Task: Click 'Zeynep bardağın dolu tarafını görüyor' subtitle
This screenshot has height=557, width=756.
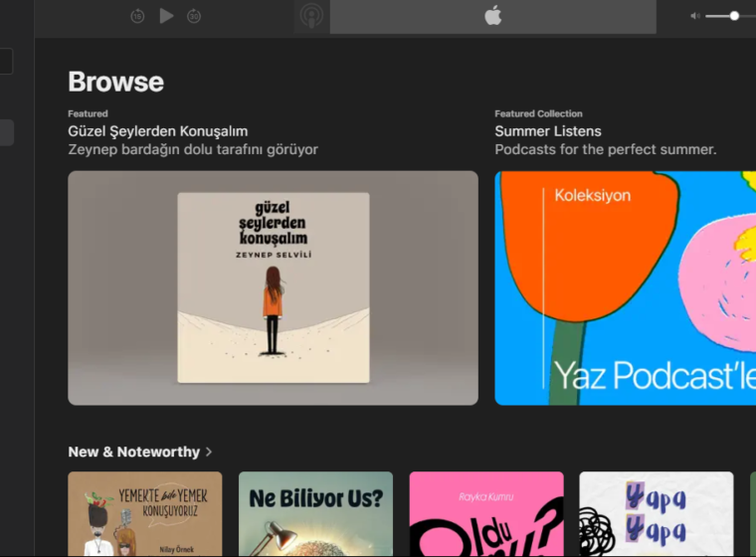Action: pyautogui.click(x=193, y=149)
